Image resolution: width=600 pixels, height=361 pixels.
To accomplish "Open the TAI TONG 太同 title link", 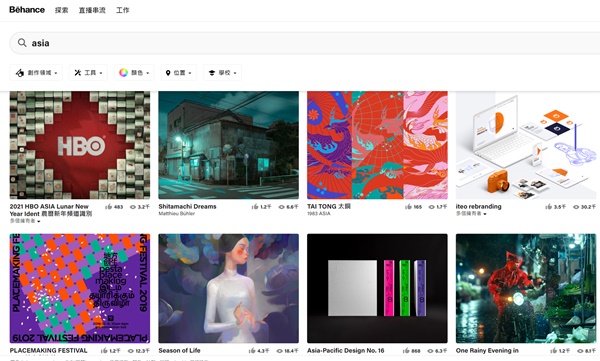I will click(329, 207).
